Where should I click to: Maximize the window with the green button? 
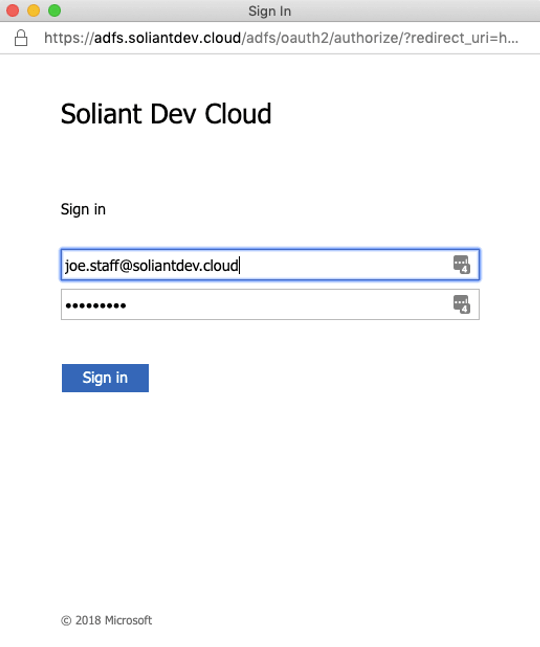54,10
